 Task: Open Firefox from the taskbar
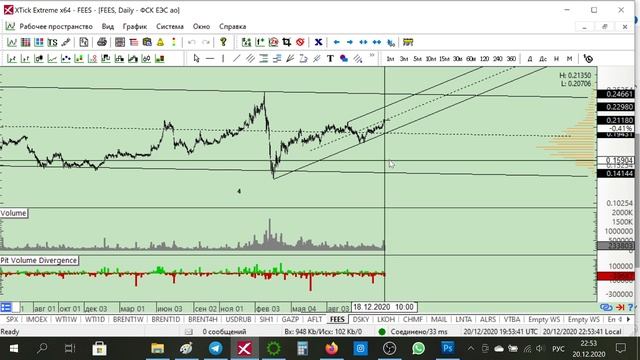pos(331,349)
